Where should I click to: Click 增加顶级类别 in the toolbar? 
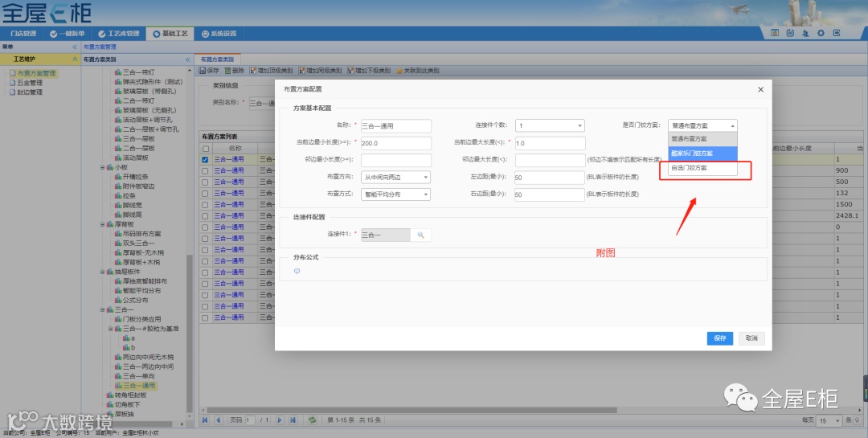(x=272, y=71)
